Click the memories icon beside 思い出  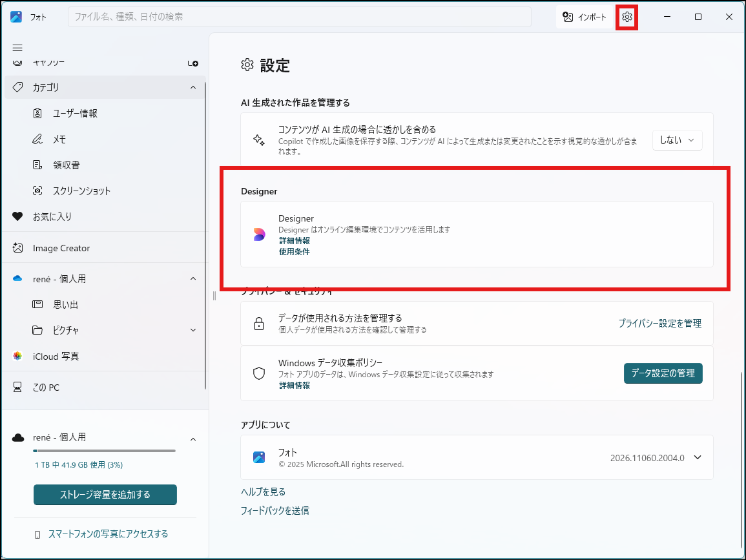click(37, 304)
